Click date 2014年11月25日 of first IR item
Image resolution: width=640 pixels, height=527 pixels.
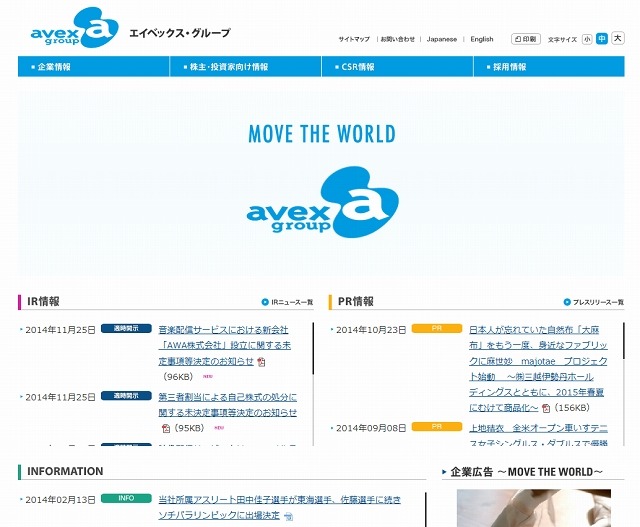coord(60,330)
